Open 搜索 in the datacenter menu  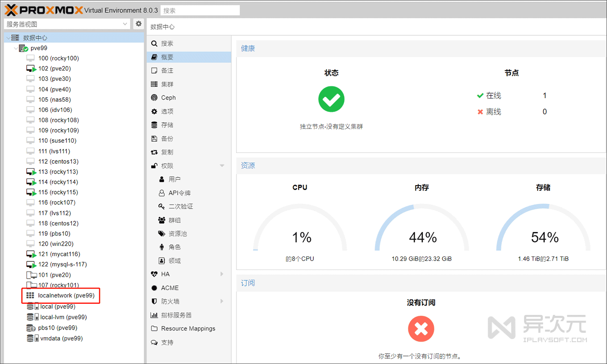(x=189, y=43)
